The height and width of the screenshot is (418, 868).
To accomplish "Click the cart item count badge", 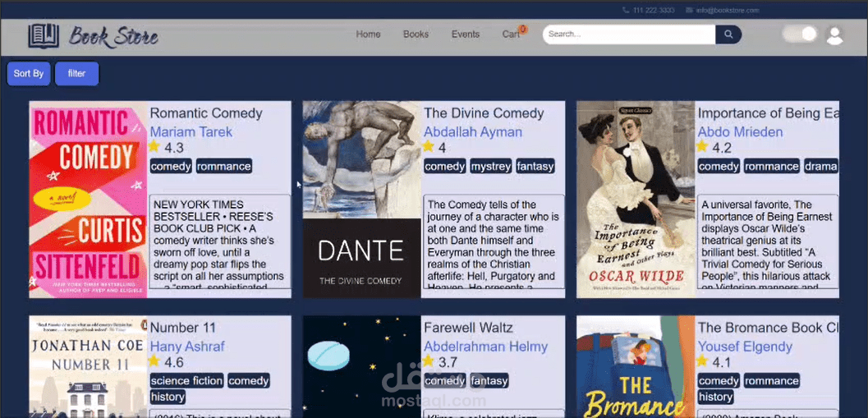I will (522, 29).
